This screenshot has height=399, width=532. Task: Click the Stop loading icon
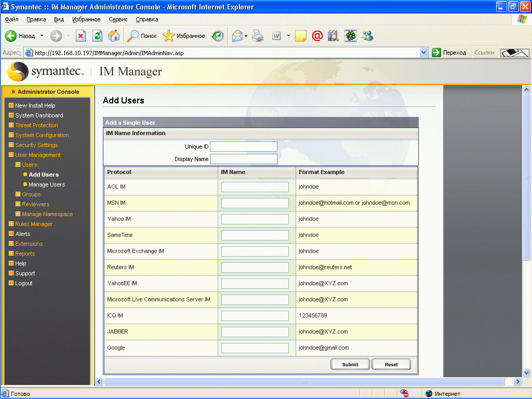(81, 36)
